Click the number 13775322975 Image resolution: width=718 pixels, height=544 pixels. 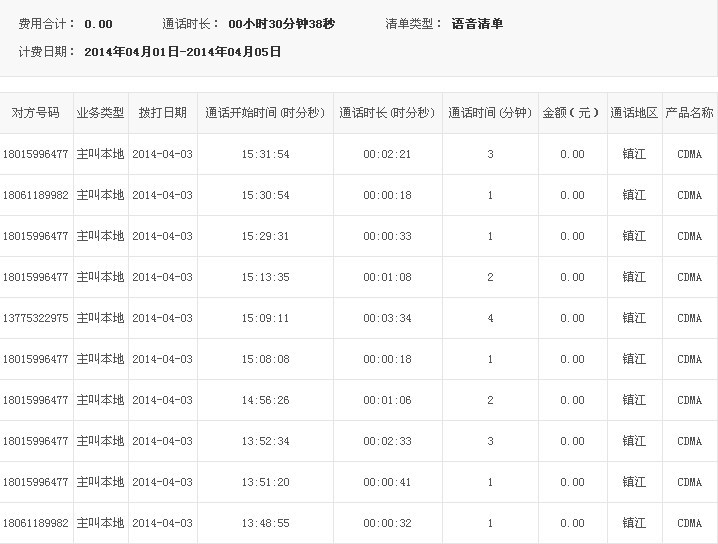click(35, 318)
